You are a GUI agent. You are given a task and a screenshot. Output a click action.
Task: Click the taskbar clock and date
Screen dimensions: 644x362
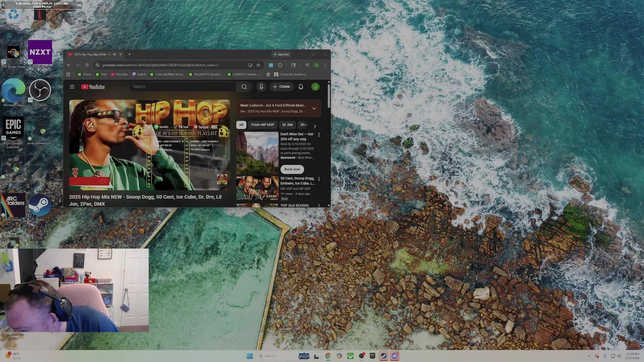pyautogui.click(x=632, y=356)
